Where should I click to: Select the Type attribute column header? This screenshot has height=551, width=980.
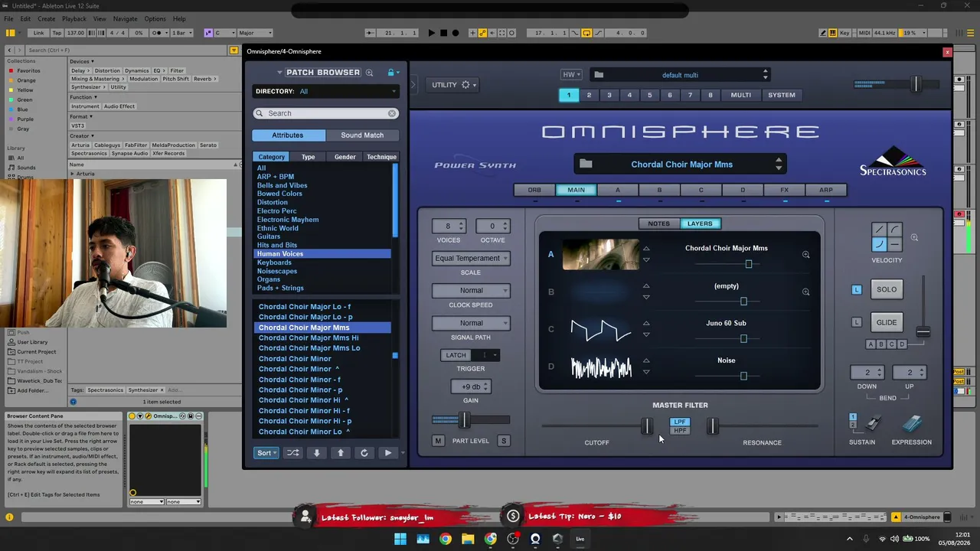pos(308,157)
